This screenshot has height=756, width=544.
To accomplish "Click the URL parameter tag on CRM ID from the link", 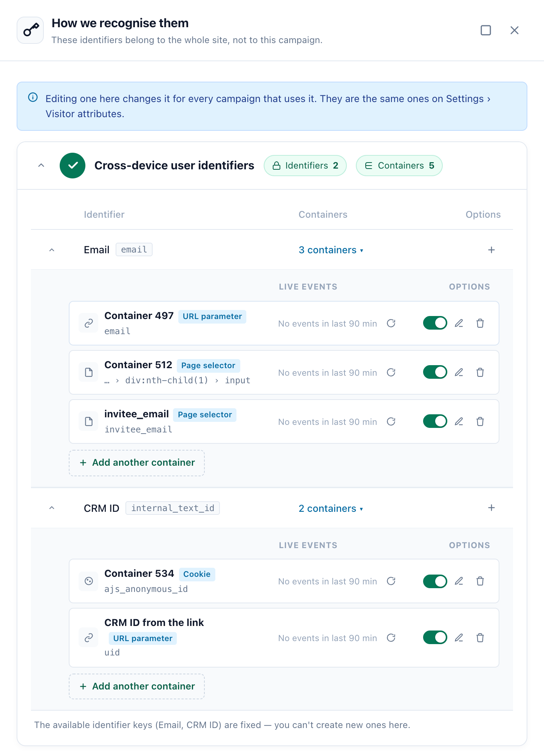I will (x=143, y=638).
